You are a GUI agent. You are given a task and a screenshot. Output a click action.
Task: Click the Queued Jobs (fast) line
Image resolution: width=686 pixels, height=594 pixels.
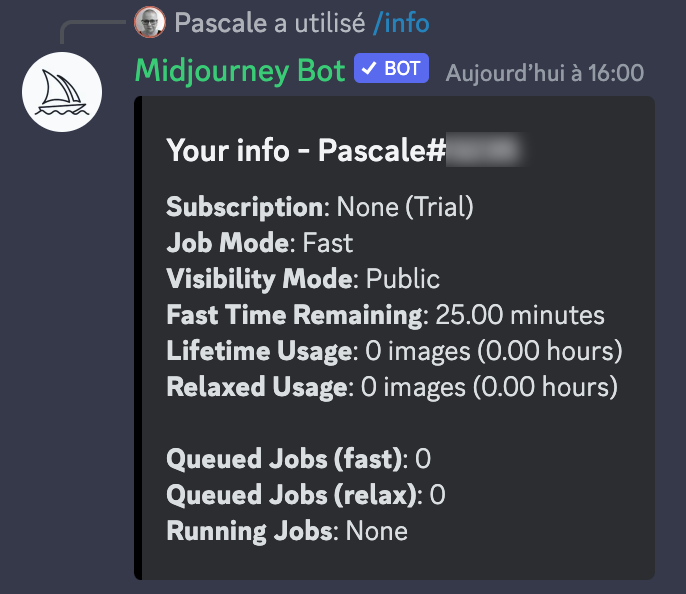298,459
